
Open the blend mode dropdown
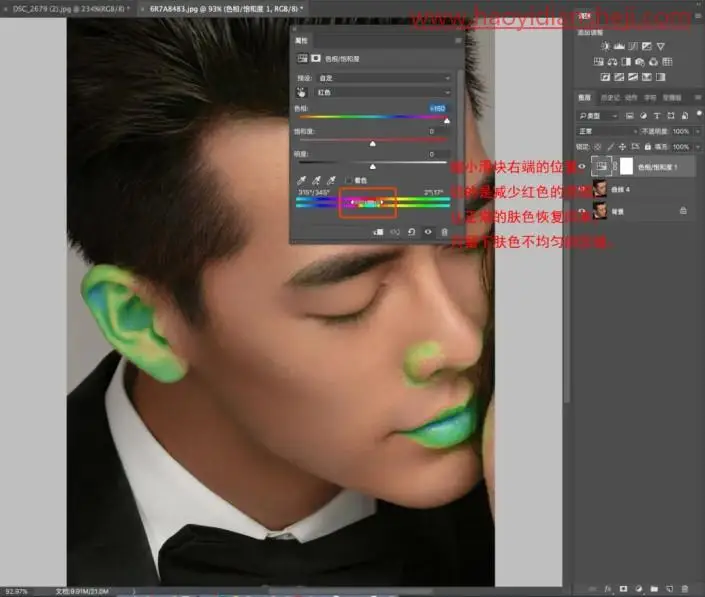pos(607,131)
